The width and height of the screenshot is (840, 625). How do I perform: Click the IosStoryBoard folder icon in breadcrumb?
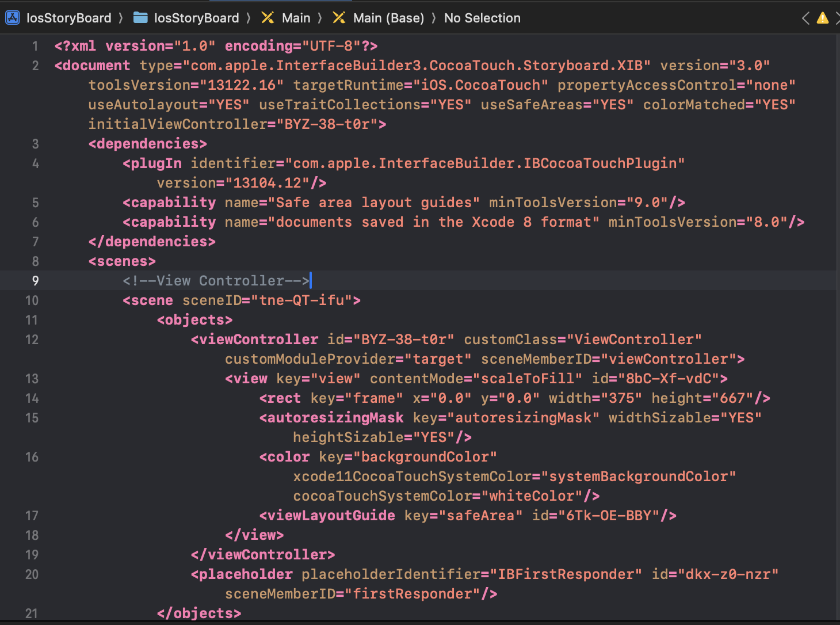coord(140,18)
